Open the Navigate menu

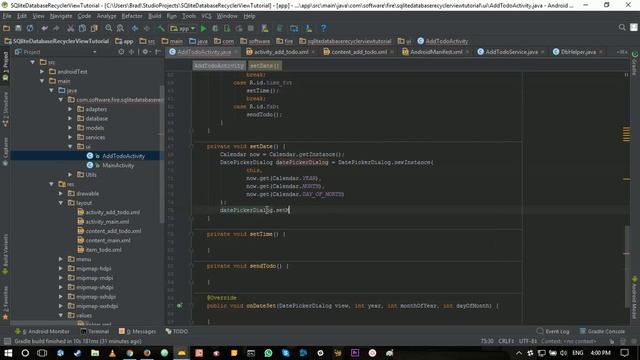coord(61,16)
